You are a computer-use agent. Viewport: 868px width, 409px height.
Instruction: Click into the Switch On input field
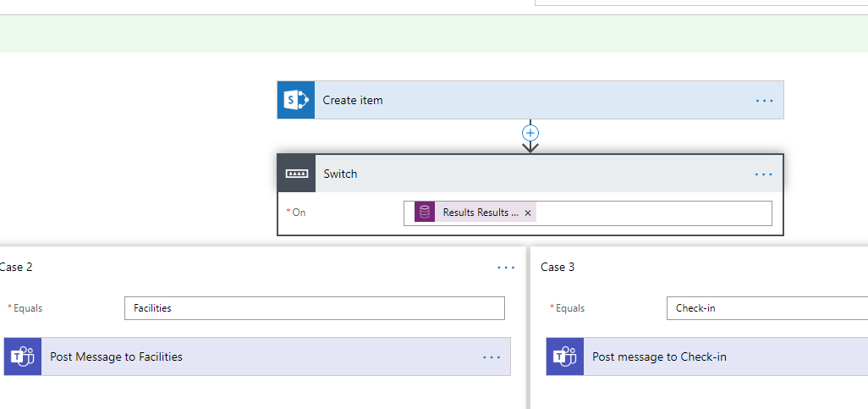coord(651,213)
